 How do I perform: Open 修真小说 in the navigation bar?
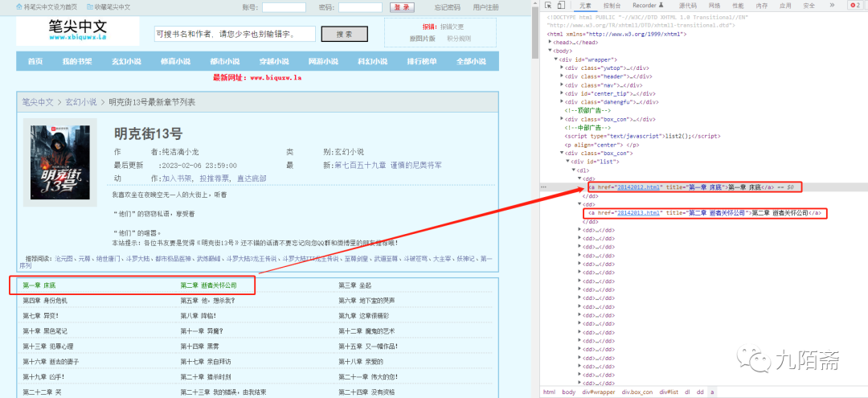175,61
